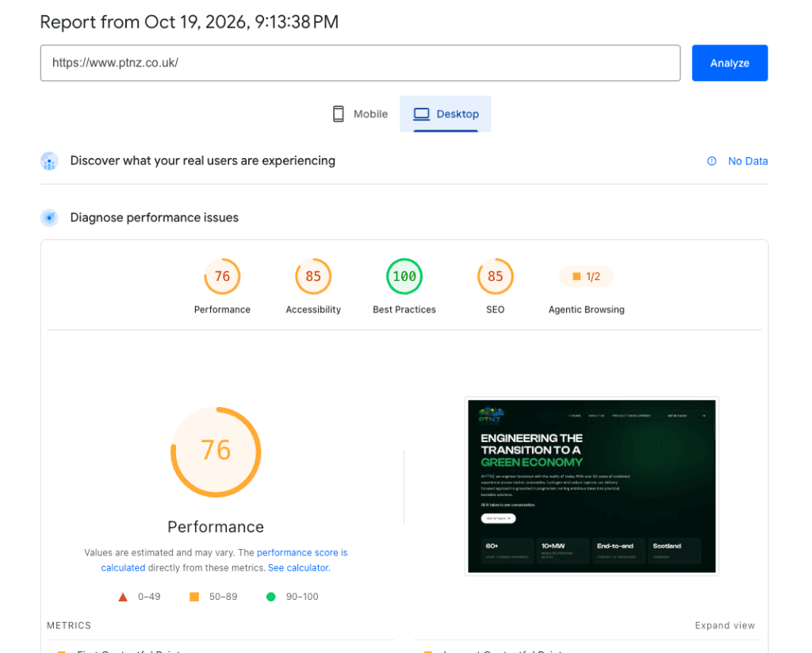Click the Agentic Browsing label
Image resolution: width=812 pixels, height=653 pixels.
click(x=586, y=309)
